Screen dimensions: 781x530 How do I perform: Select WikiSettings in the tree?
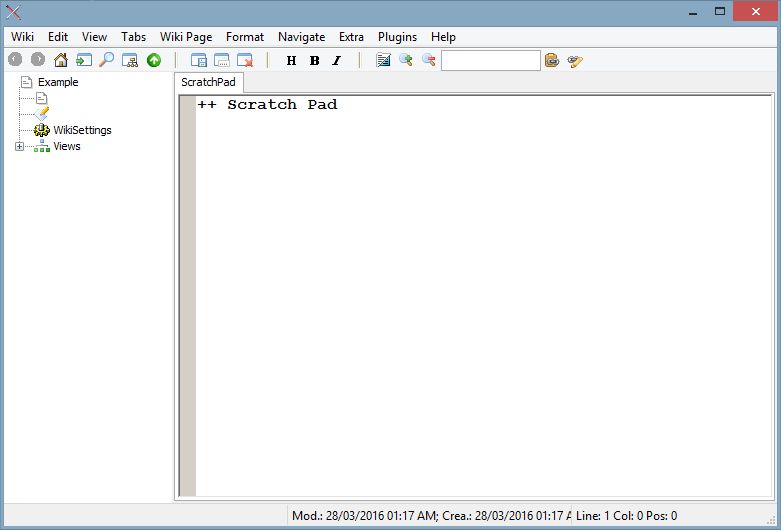(x=82, y=130)
